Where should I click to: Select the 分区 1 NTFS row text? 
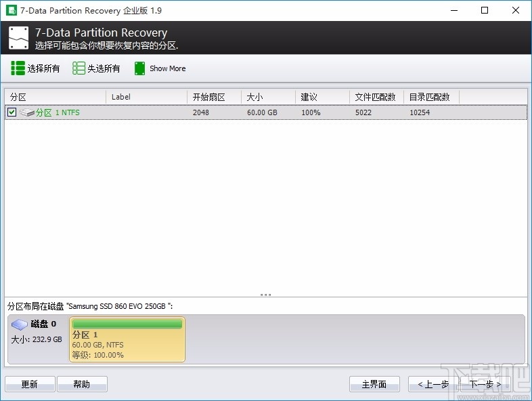(x=58, y=112)
